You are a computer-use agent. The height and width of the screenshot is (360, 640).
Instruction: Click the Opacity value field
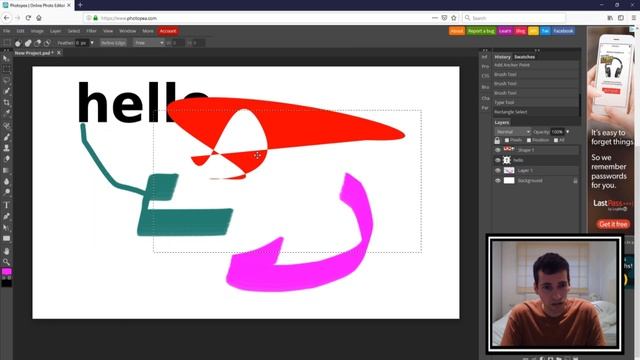[557, 132]
